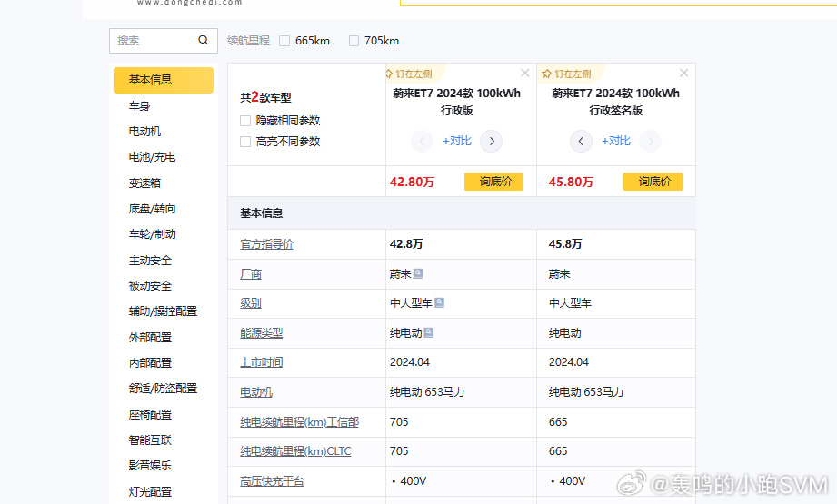Jump to 座椅配置 section
Viewport: 837px width, 504px height.
coord(150,414)
